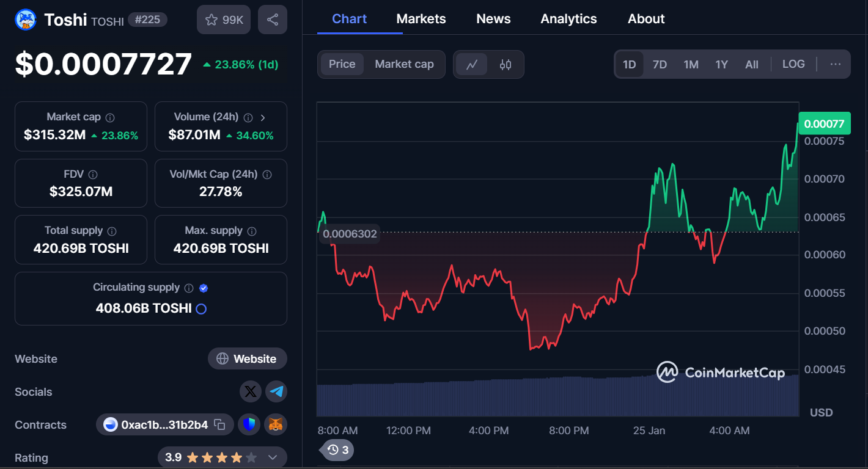The image size is (868, 469).
Task: Switch to candlestick chart icon
Action: click(506, 64)
